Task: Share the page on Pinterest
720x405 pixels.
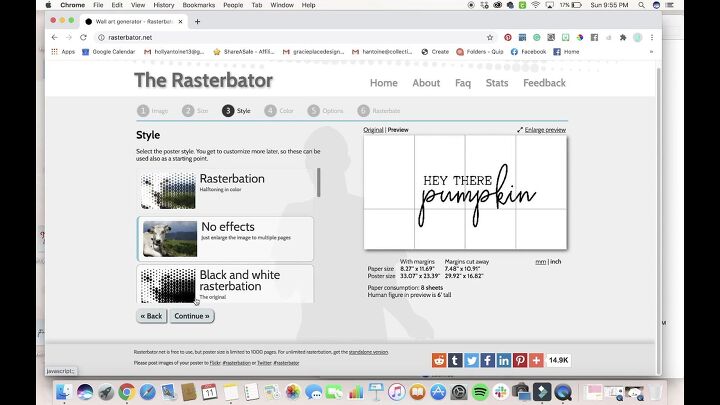Action: [520, 360]
